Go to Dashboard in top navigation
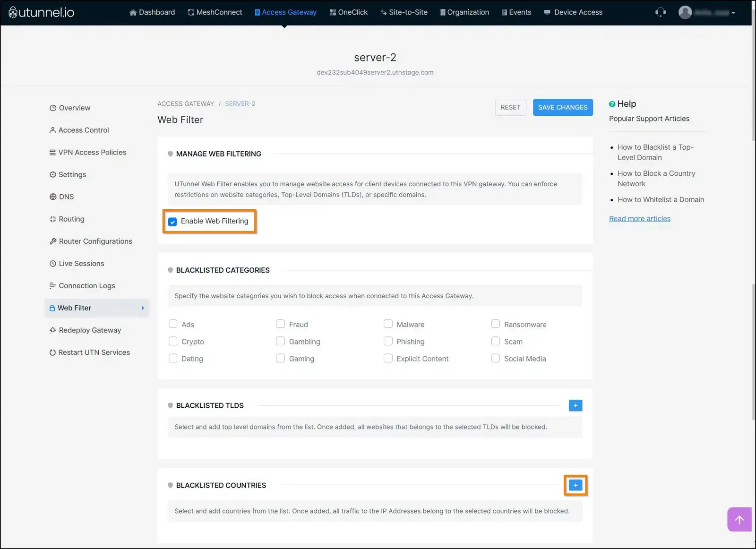 tap(152, 12)
